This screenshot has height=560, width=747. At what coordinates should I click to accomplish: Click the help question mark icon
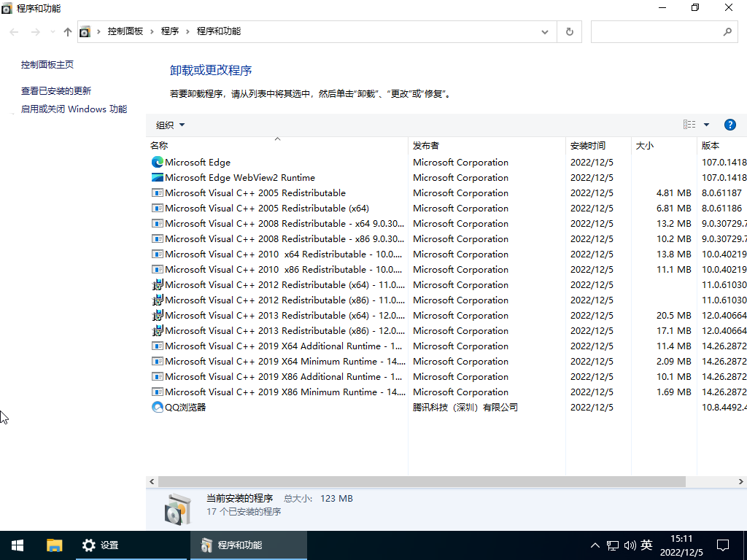click(x=729, y=125)
